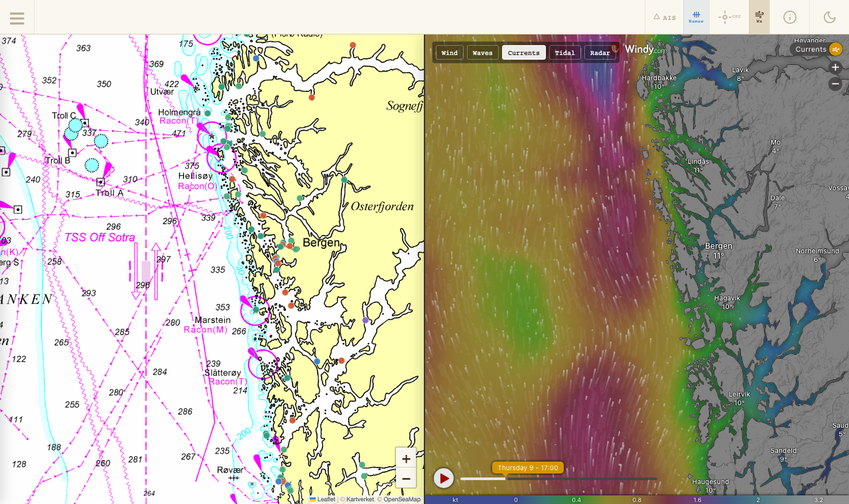The width and height of the screenshot is (849, 504).
Task: Click the 0.4 kt color legend value
Action: [576, 500]
